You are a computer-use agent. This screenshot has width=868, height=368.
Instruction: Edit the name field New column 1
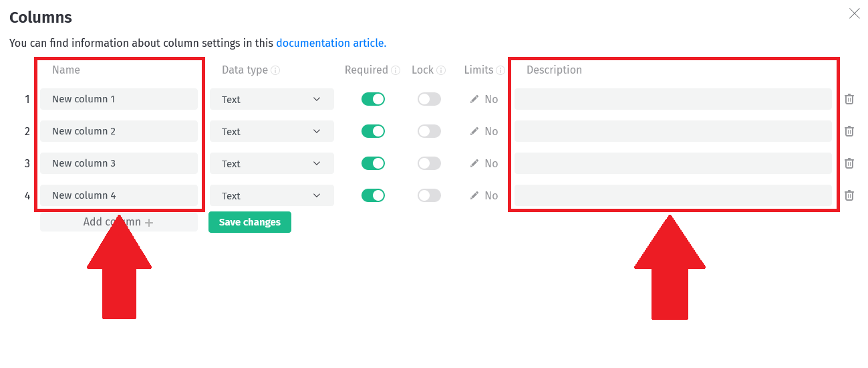[119, 99]
